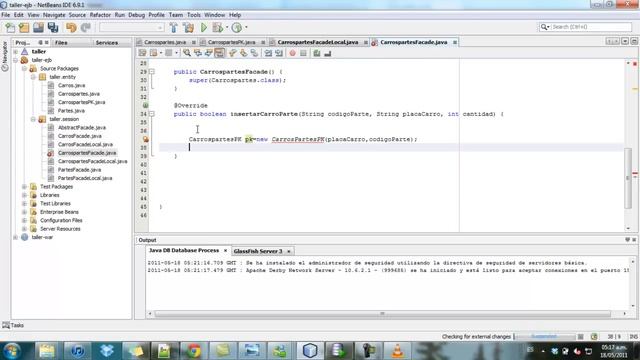Click the Redo arrow icon
Screen dimensions: 640x360
click(x=85, y=28)
